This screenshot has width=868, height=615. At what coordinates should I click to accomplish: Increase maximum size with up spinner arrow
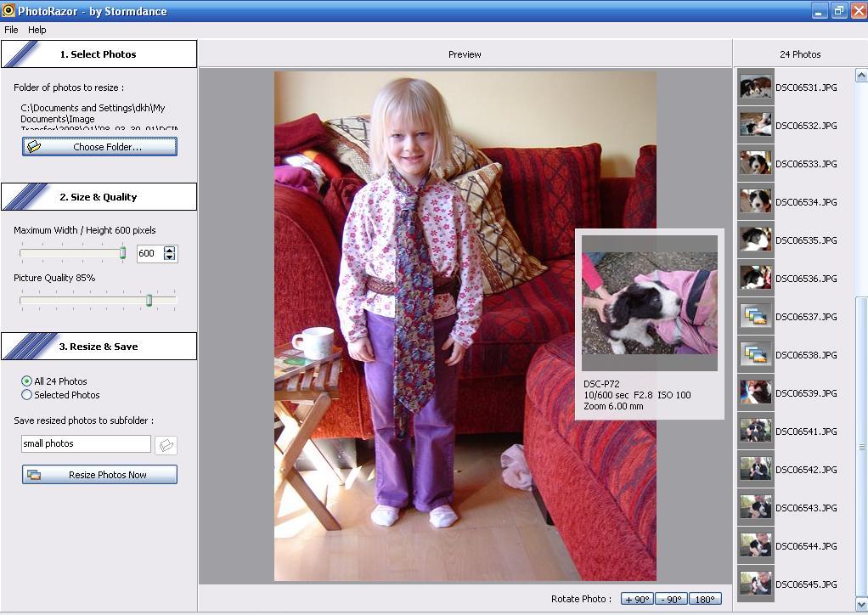pos(170,250)
